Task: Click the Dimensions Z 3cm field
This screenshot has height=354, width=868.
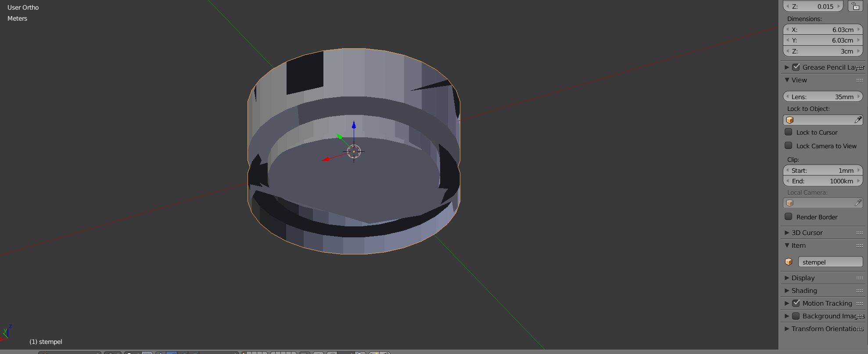Action: click(823, 51)
